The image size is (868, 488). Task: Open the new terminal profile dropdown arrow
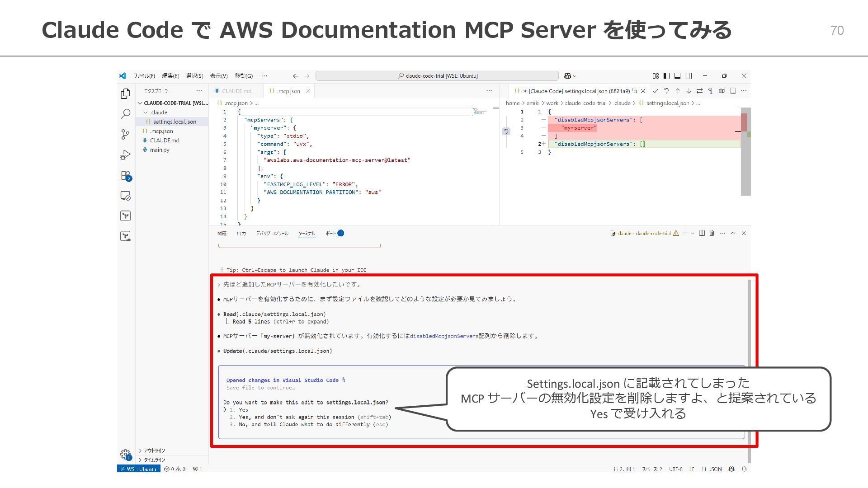tap(692, 233)
